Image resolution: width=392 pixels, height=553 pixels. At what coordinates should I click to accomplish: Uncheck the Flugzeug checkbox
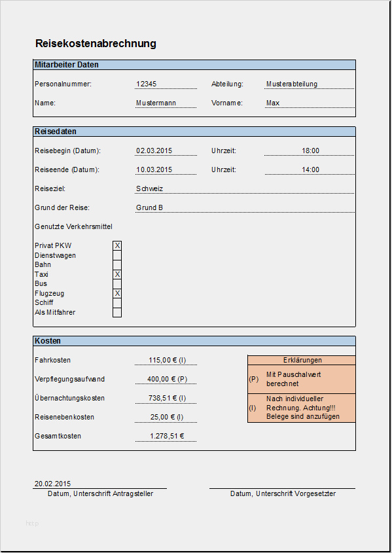coord(117,293)
